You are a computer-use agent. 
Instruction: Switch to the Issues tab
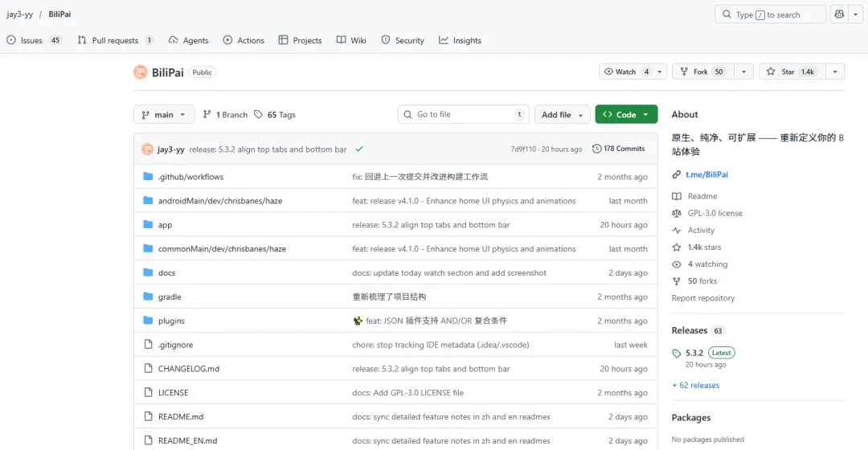[x=34, y=40]
